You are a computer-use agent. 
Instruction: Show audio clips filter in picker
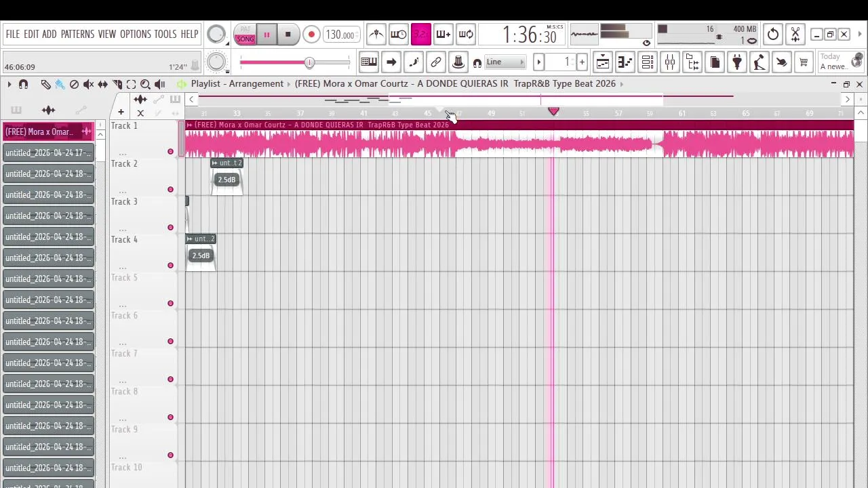pyautogui.click(x=48, y=110)
